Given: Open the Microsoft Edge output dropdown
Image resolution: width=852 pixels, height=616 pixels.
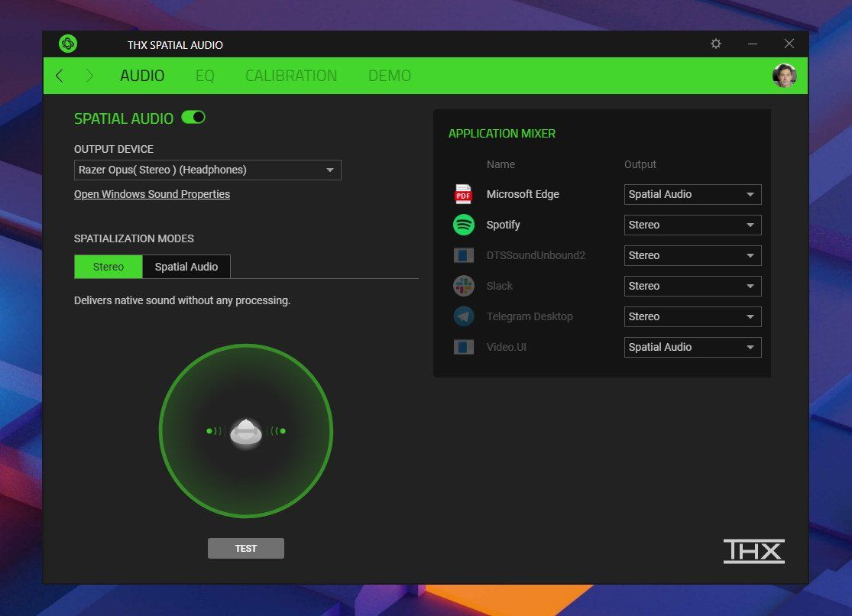Looking at the screenshot, I should click(692, 194).
